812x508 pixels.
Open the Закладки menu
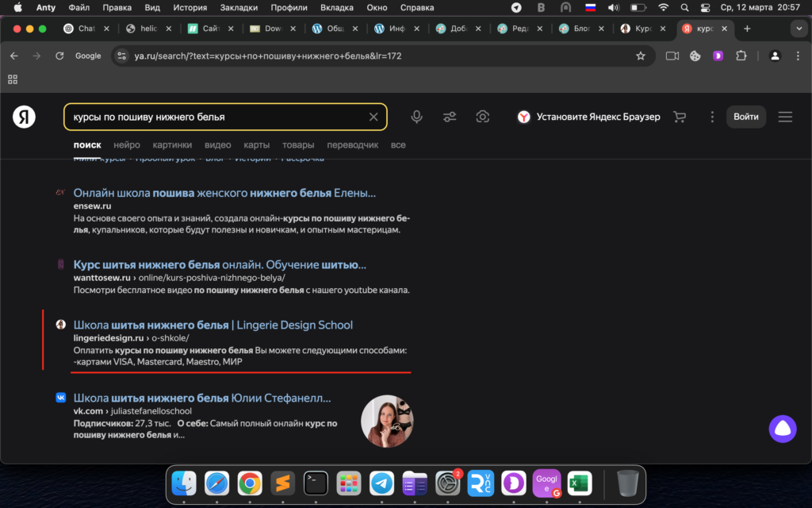(x=239, y=7)
